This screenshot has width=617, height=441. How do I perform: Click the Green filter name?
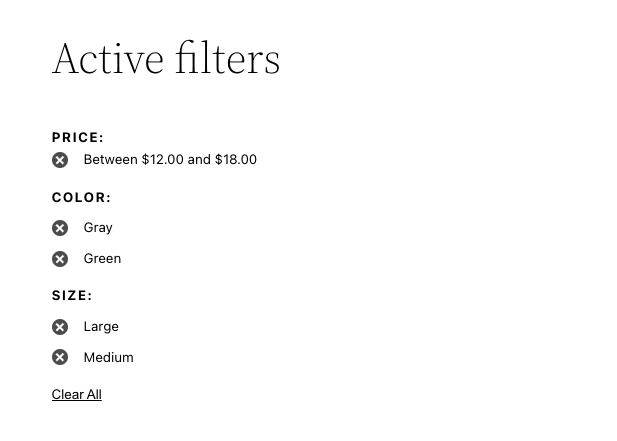102,258
